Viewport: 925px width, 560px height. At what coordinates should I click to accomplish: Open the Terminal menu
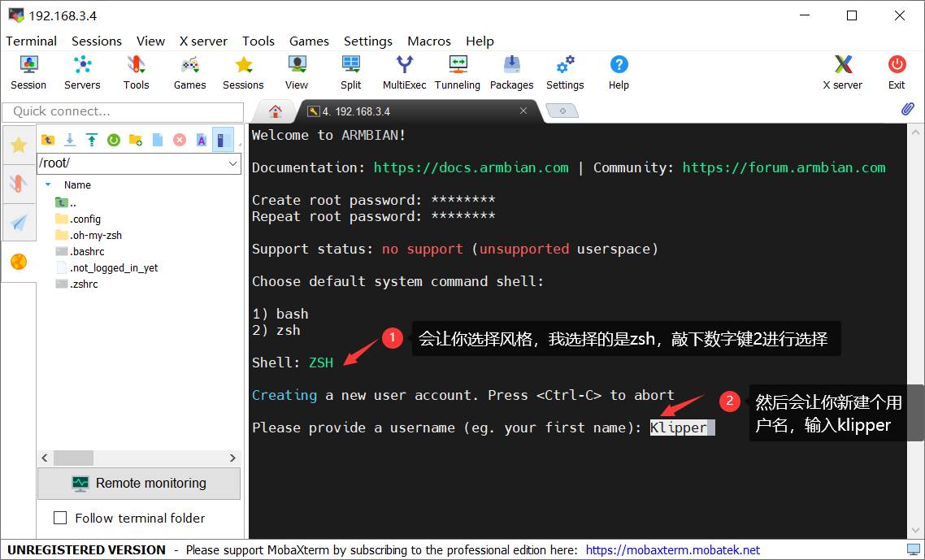pyautogui.click(x=31, y=41)
